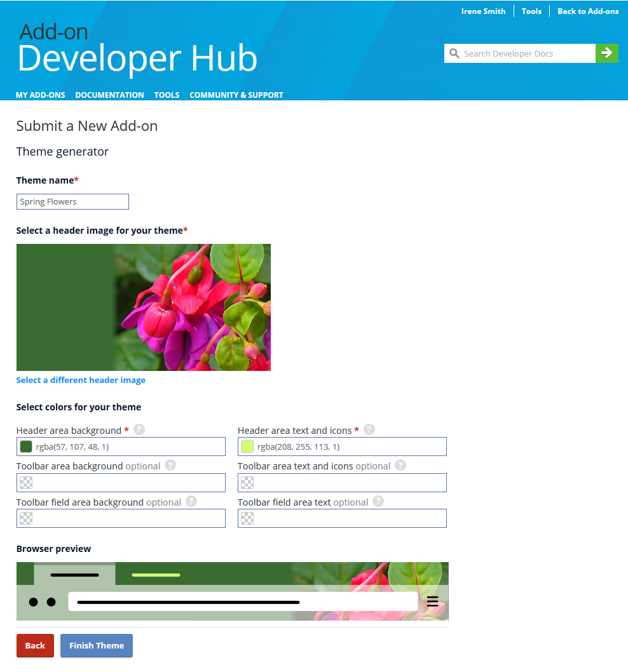Click light green header text color swatch
The width and height of the screenshot is (628, 672).
click(x=247, y=447)
